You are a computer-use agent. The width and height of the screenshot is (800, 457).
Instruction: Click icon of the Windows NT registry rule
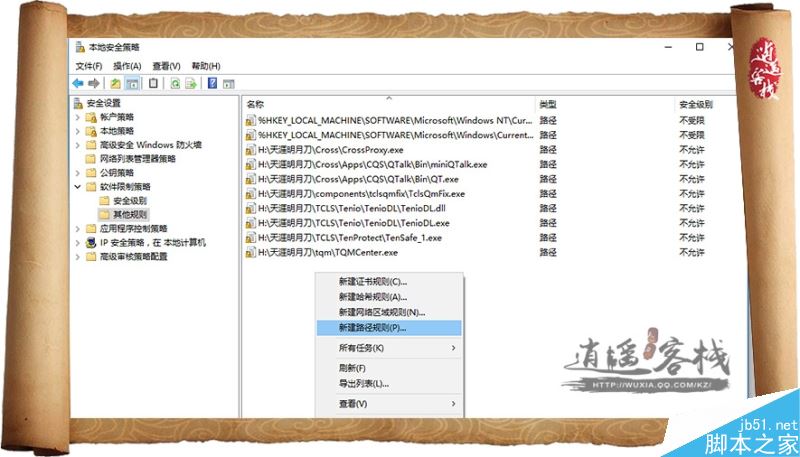[251, 121]
